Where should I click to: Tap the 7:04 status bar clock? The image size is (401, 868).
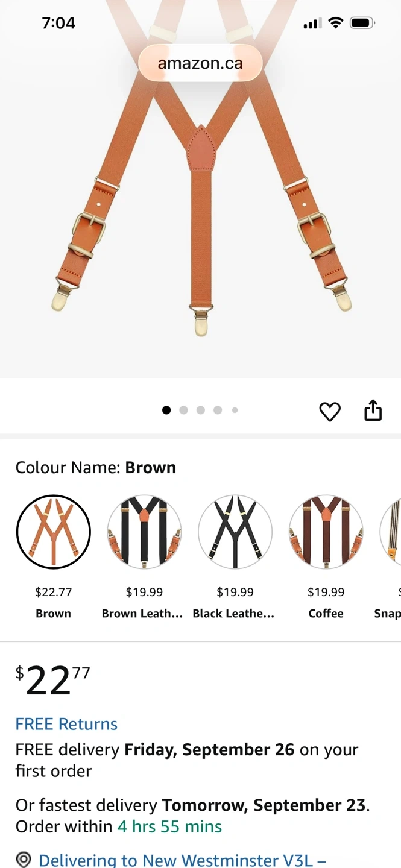click(x=58, y=24)
